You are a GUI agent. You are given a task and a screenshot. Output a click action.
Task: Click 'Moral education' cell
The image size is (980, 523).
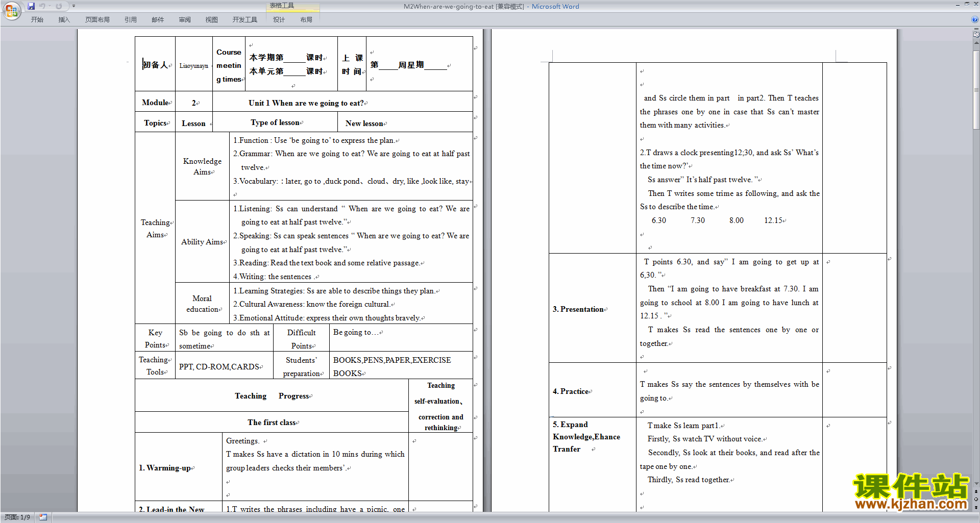click(202, 304)
